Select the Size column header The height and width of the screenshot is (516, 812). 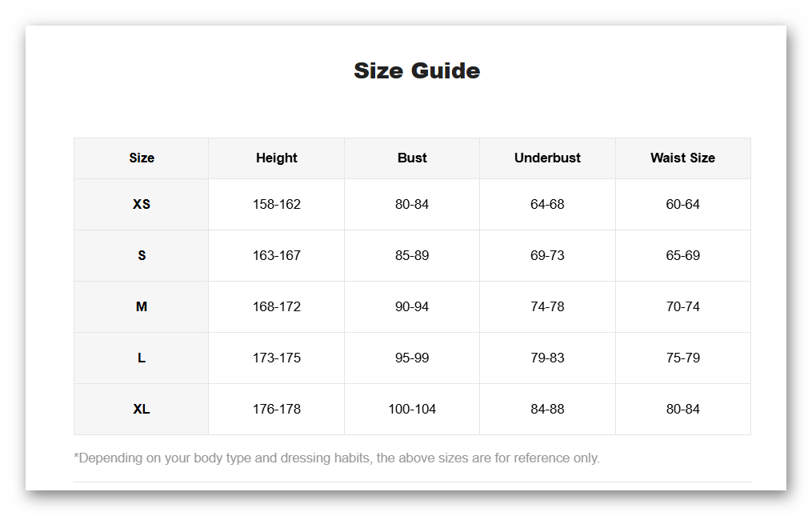tap(142, 158)
